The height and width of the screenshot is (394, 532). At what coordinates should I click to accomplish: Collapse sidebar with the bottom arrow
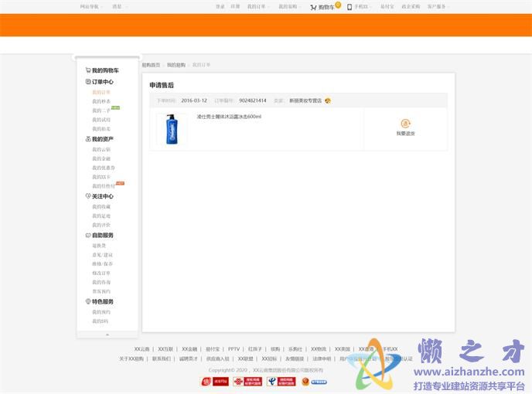107,335
